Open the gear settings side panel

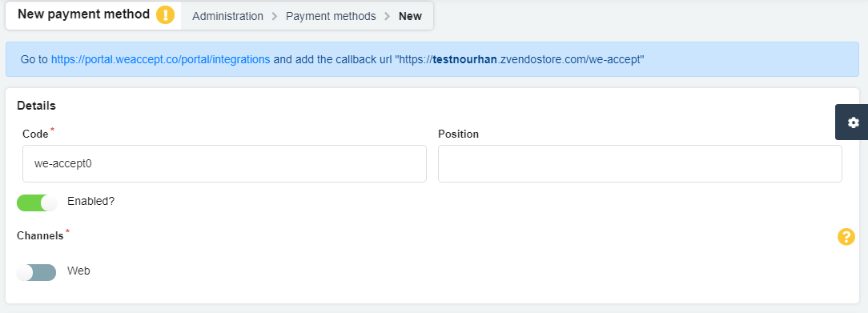pos(853,122)
